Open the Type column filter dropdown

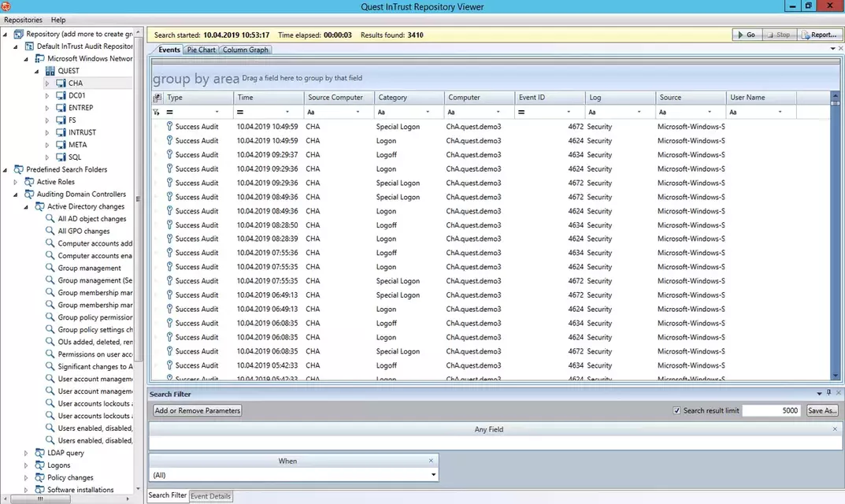coord(217,112)
